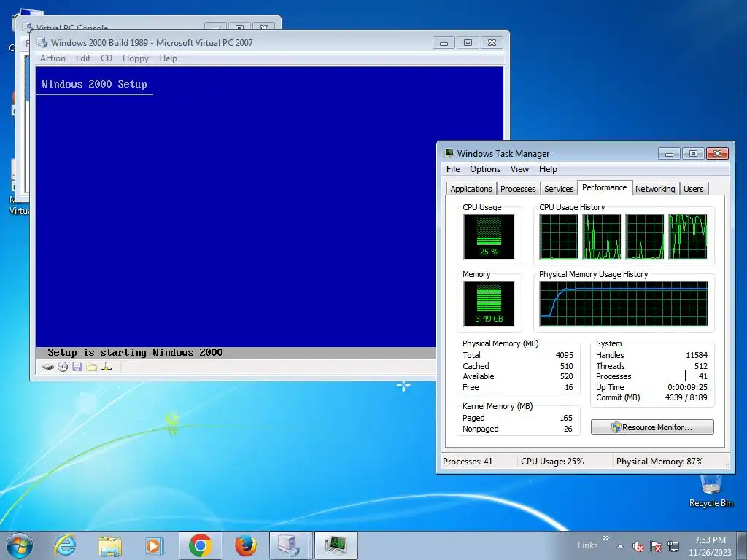The width and height of the screenshot is (747, 560).
Task: Click 'Physical Memory: 87%' in status bar
Action: tap(659, 462)
